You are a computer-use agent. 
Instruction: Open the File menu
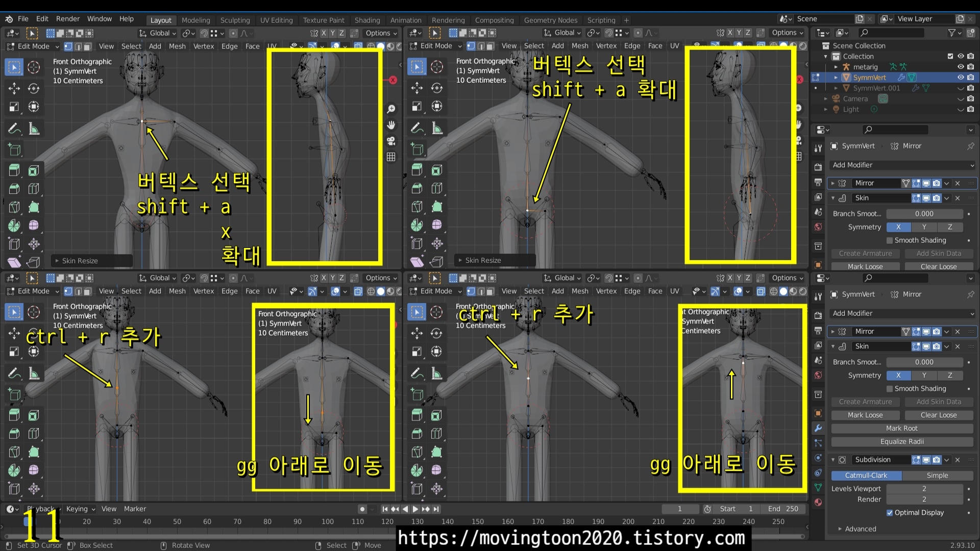23,19
